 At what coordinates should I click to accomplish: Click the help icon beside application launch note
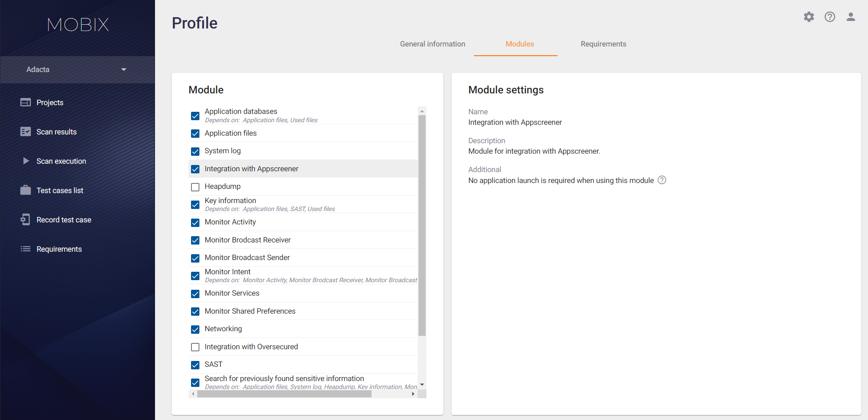tap(662, 180)
